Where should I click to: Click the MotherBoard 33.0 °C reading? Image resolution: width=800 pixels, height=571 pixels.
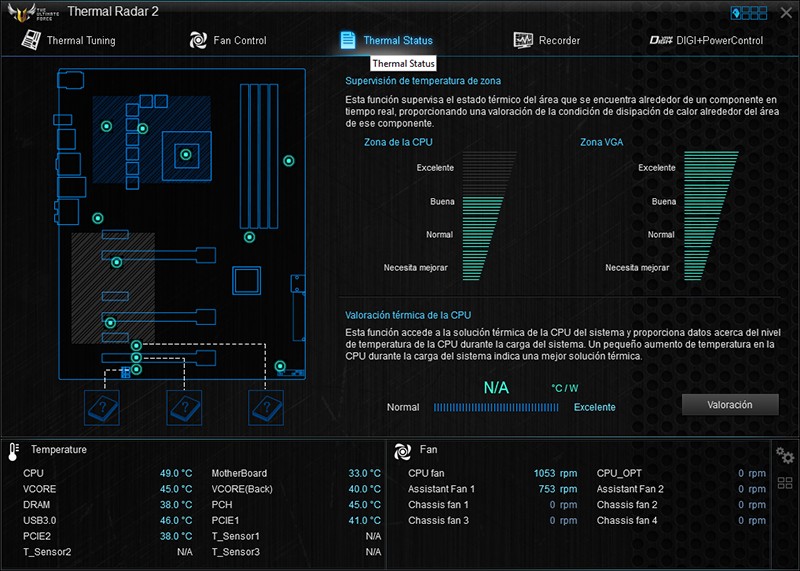(364, 473)
